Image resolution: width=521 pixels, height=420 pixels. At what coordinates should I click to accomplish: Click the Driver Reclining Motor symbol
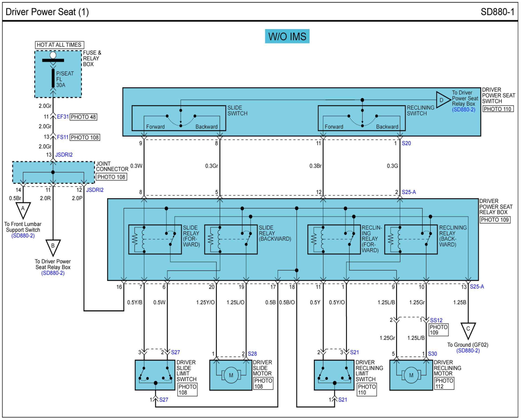pos(411,375)
